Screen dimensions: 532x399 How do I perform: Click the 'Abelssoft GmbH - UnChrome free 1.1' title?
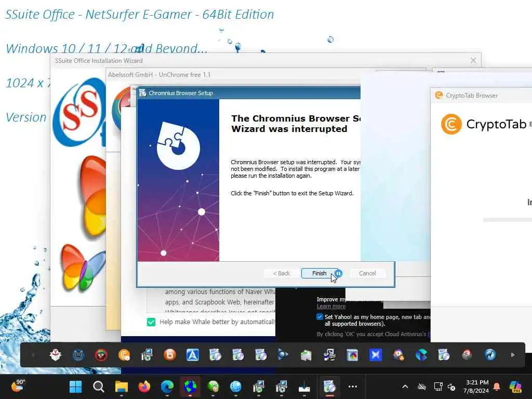159,75
